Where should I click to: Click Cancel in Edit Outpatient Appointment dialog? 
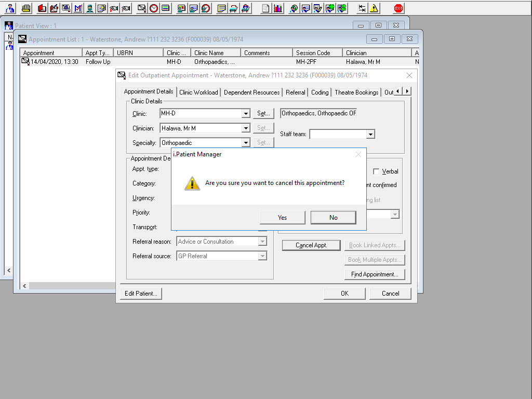tap(390, 294)
